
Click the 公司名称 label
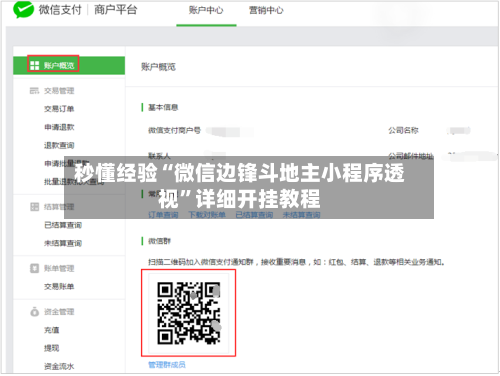click(x=403, y=130)
